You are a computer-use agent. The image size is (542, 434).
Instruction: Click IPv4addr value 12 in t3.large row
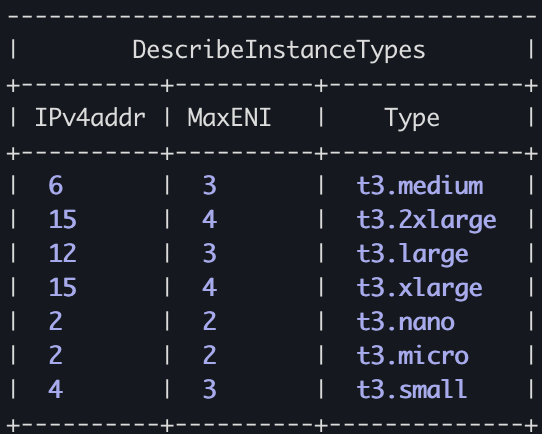pos(63,253)
